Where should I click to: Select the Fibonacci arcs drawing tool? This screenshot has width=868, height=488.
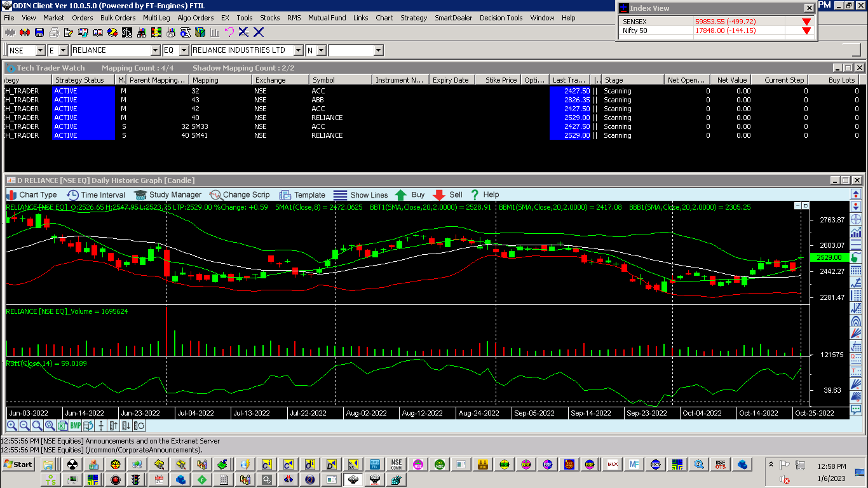[855, 320]
